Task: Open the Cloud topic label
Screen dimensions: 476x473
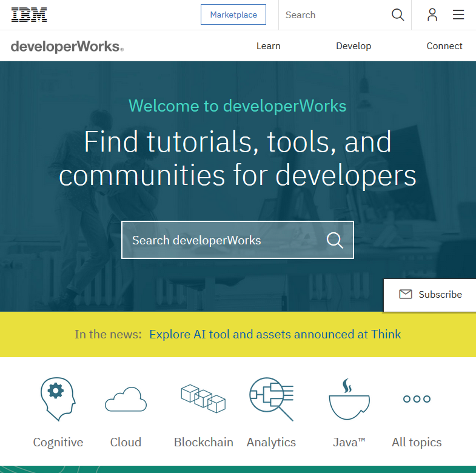Action: (126, 442)
